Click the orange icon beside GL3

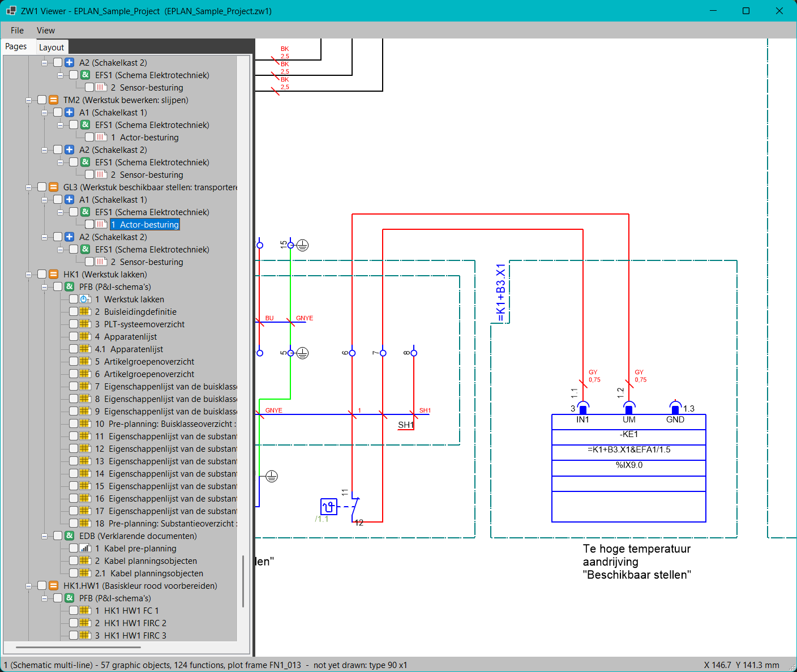pyautogui.click(x=54, y=187)
